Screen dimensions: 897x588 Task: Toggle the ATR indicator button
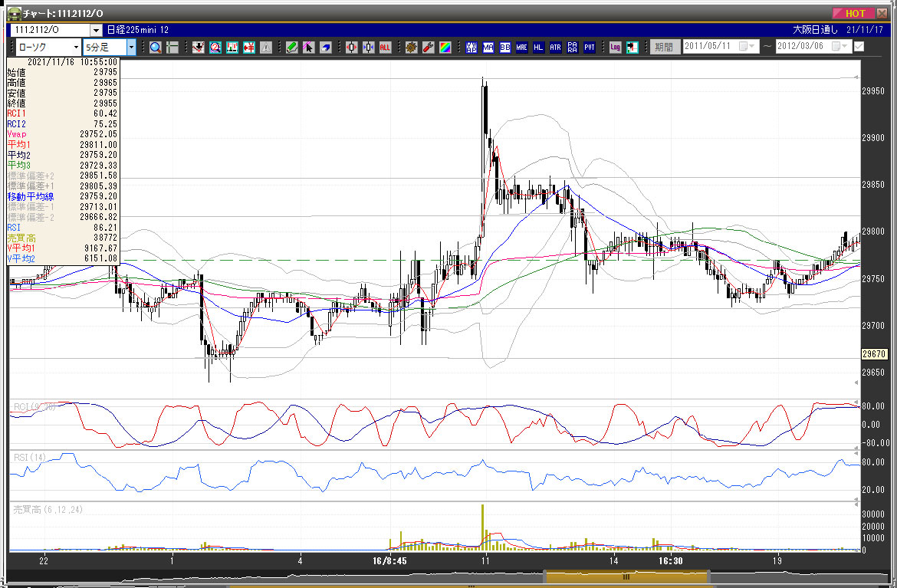[x=556, y=48]
